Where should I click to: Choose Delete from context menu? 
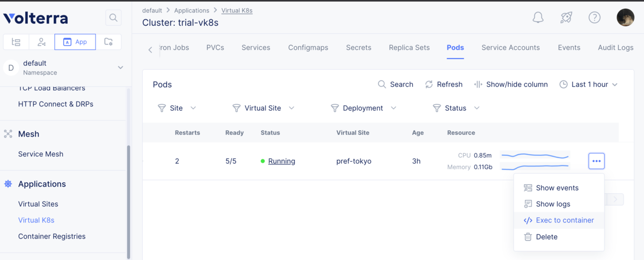click(x=559, y=237)
